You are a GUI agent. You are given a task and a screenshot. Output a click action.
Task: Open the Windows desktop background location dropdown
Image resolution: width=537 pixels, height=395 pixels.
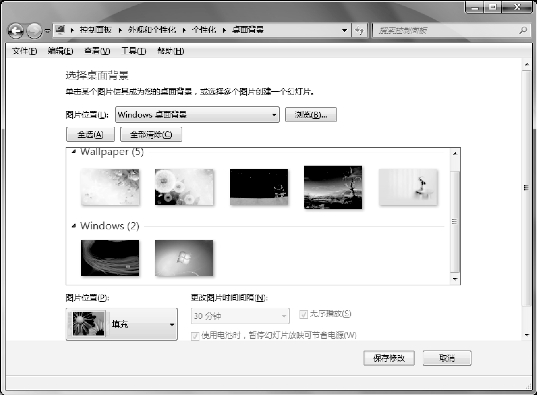[197, 114]
